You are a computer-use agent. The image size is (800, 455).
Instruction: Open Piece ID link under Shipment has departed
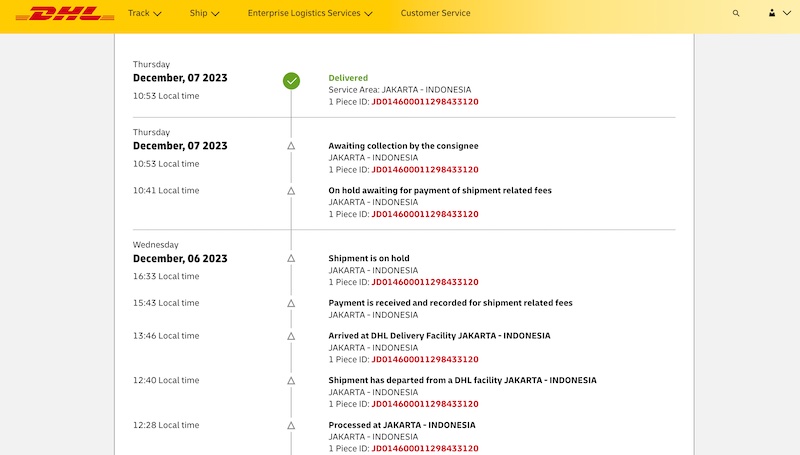425,404
